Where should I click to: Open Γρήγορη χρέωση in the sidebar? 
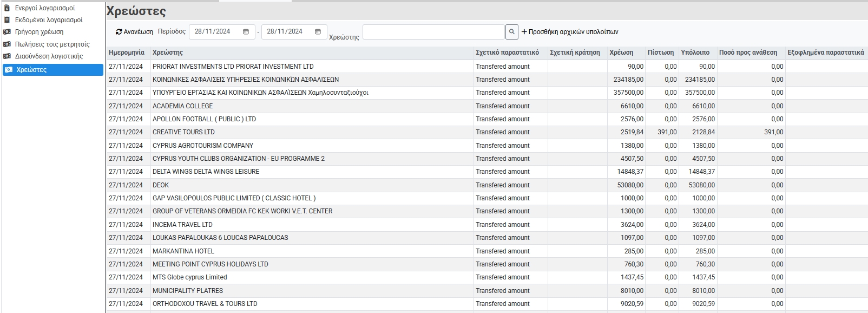pos(39,32)
